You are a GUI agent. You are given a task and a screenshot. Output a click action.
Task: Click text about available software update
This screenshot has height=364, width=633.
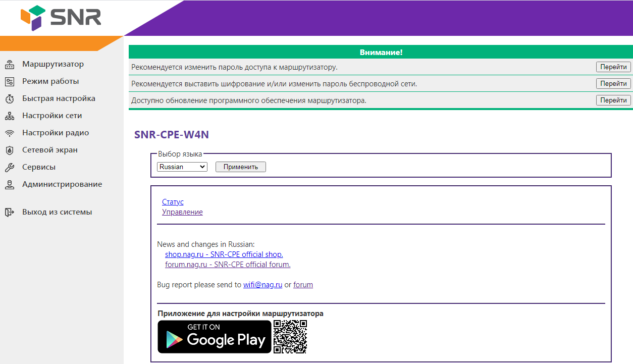pos(249,100)
